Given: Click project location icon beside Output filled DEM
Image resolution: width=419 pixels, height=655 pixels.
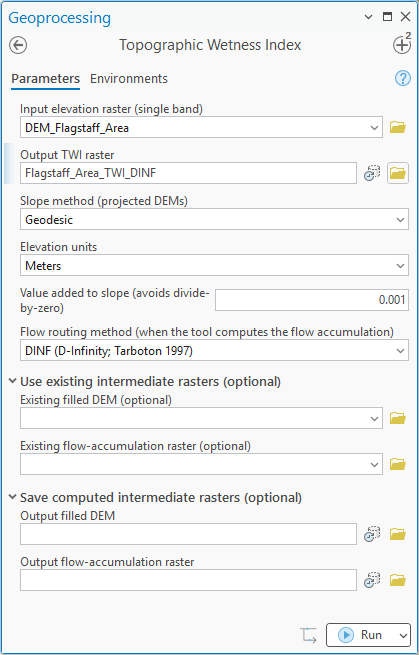Looking at the screenshot, I should [x=372, y=534].
